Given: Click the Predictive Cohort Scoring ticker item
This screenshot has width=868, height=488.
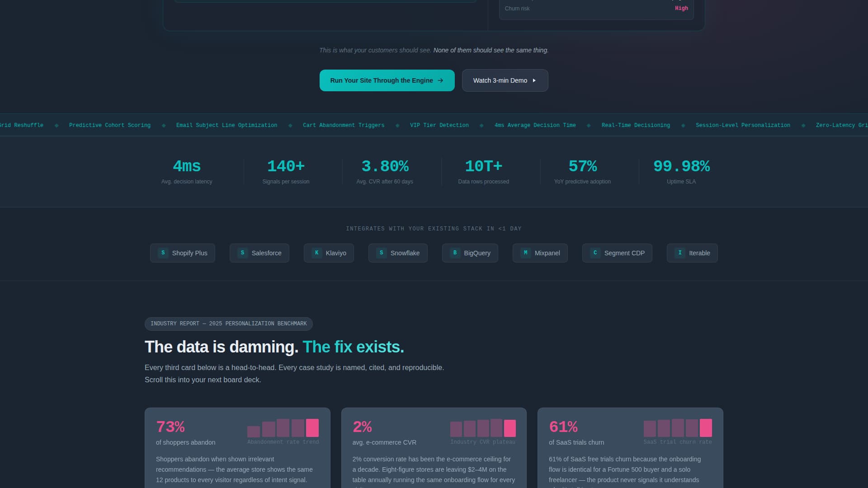Looking at the screenshot, I should [109, 125].
